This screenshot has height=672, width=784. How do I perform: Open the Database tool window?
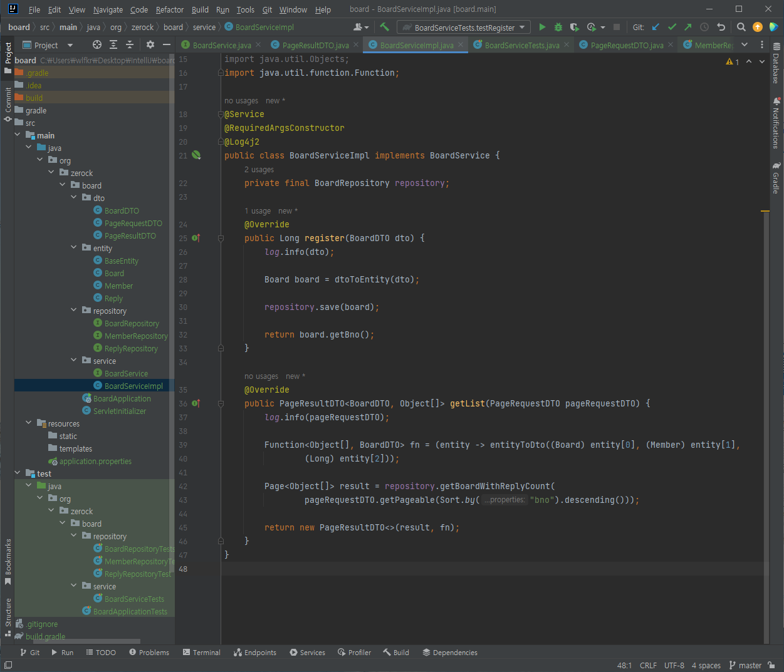[x=776, y=63]
